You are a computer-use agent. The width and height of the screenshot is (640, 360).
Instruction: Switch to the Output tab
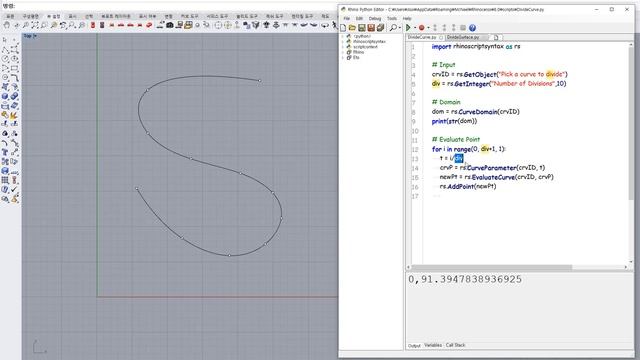click(x=414, y=345)
